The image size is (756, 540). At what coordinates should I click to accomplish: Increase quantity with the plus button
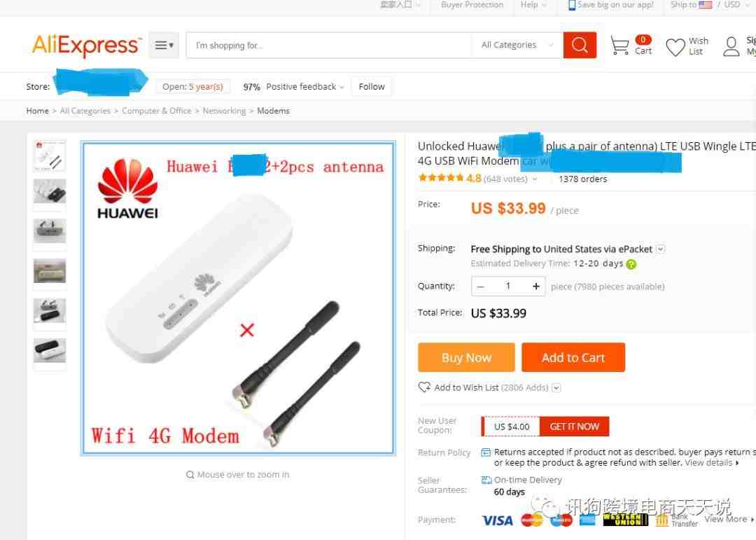pos(535,286)
